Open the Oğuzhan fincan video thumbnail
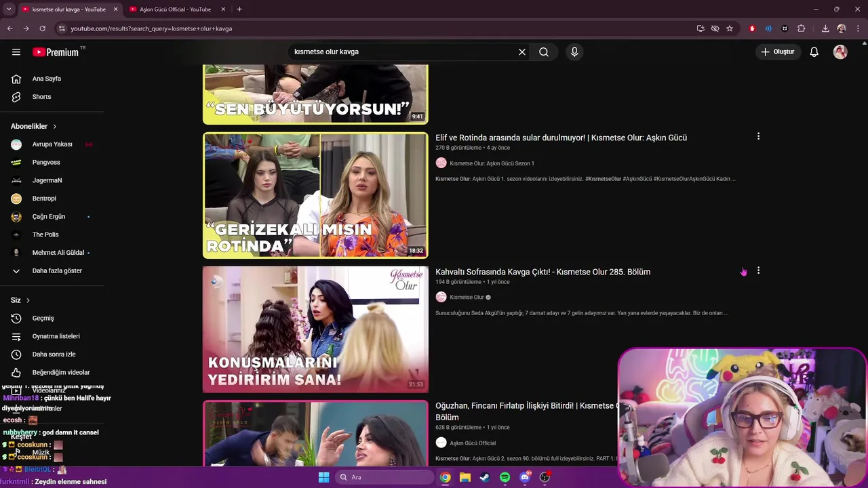 click(x=315, y=433)
